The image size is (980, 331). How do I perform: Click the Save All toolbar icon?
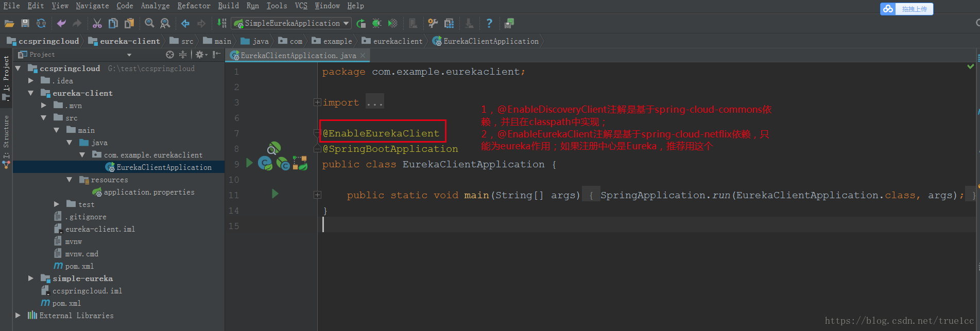tap(25, 23)
